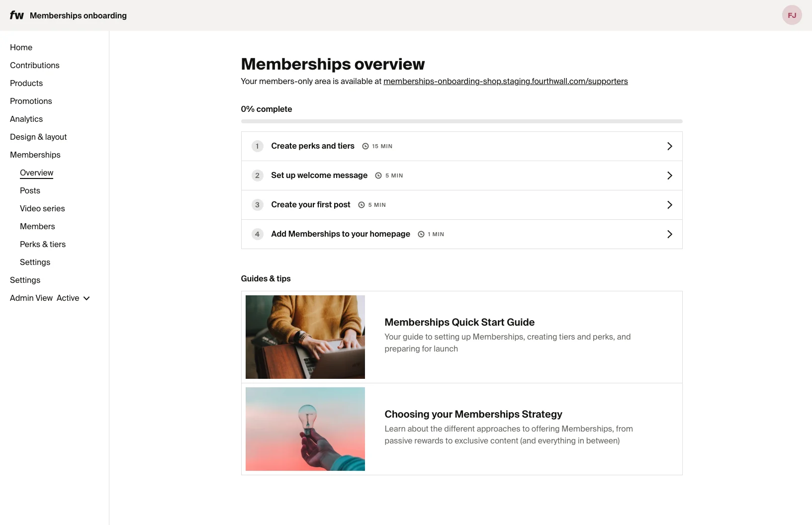812x525 pixels.
Task: Switch to the Posts section
Action: coord(30,190)
